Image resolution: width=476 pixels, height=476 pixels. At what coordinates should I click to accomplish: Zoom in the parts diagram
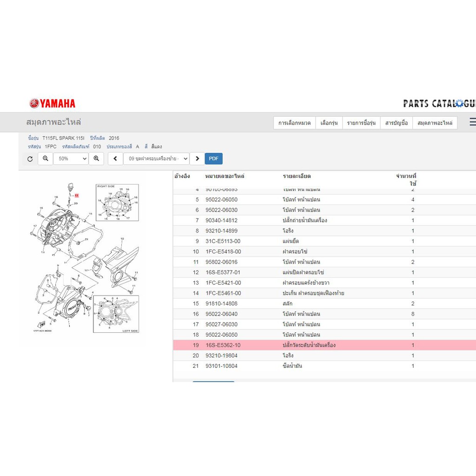point(96,159)
